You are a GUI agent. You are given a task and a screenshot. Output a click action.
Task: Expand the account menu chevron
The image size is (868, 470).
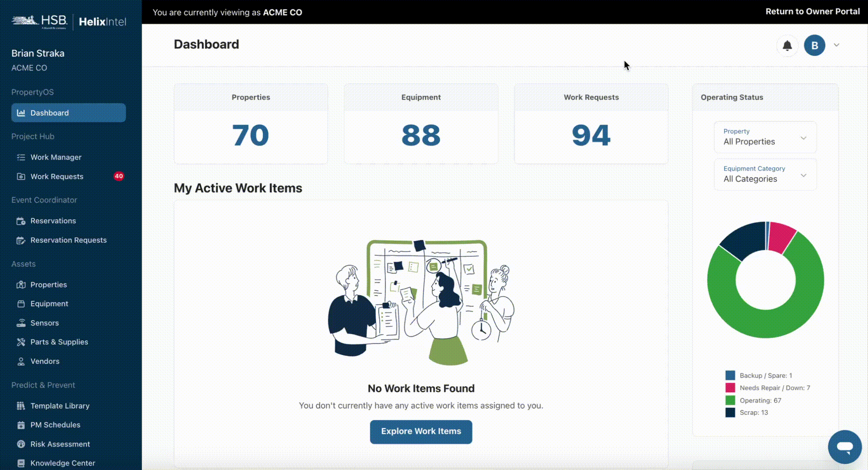837,45
